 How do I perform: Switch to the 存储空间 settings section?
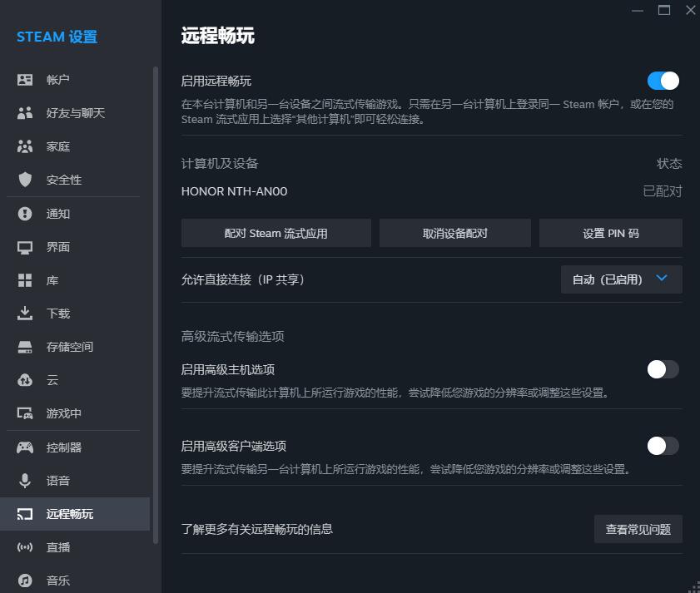[70, 347]
